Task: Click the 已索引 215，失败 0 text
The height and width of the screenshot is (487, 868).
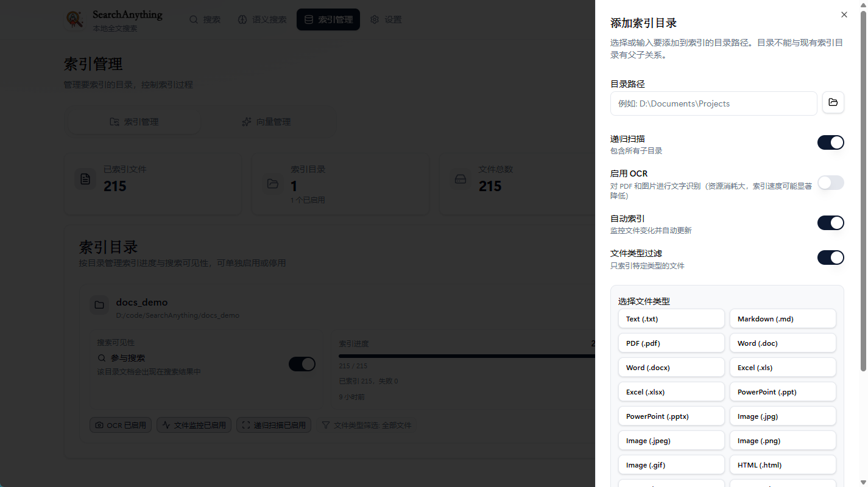Action: pyautogui.click(x=368, y=381)
